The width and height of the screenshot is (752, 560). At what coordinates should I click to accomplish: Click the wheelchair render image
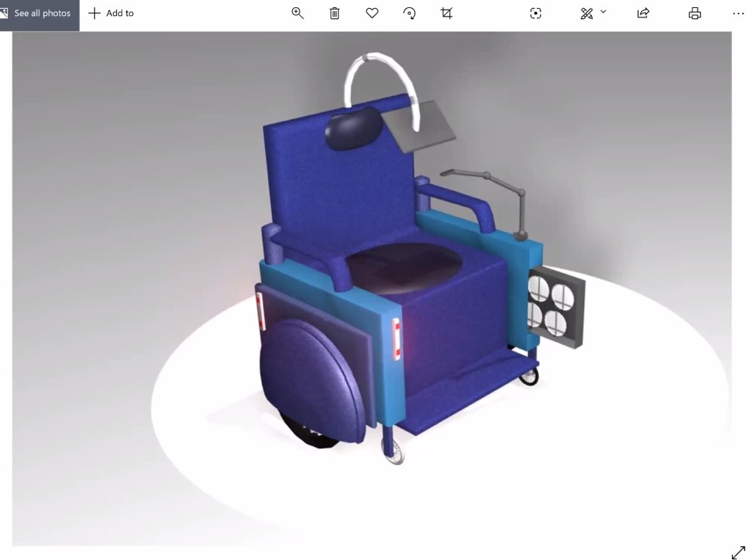[x=372, y=288]
